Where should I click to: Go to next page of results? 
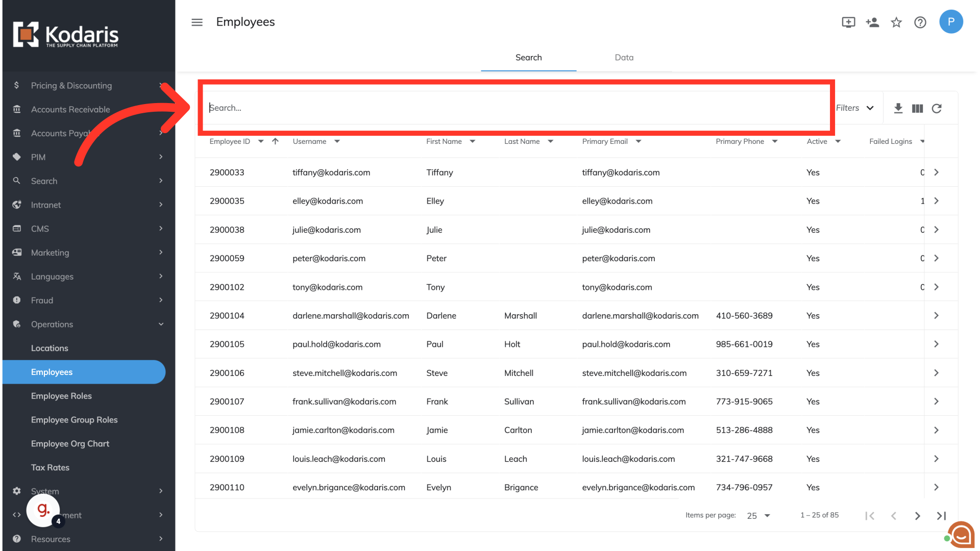pos(917,516)
